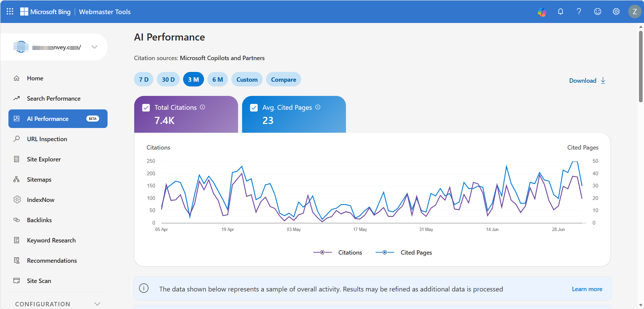This screenshot has width=644, height=309.
Task: Open the Z account avatar
Action: click(635, 11)
